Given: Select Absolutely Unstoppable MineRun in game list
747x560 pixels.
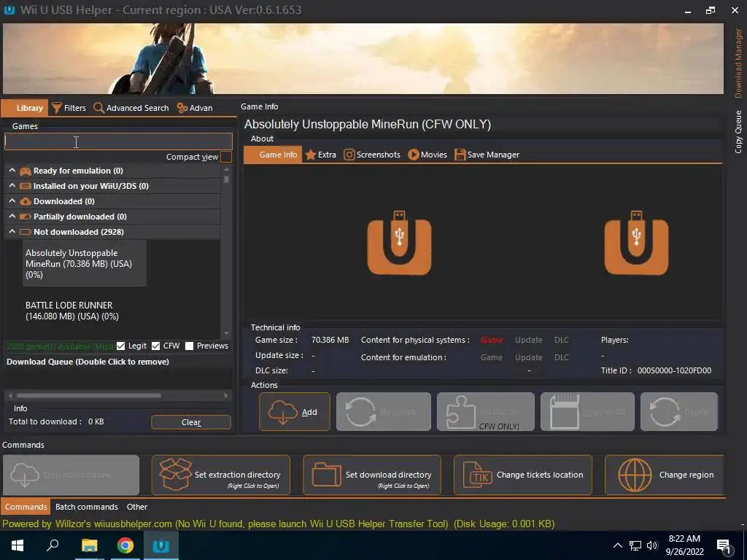Looking at the screenshot, I should (85, 264).
